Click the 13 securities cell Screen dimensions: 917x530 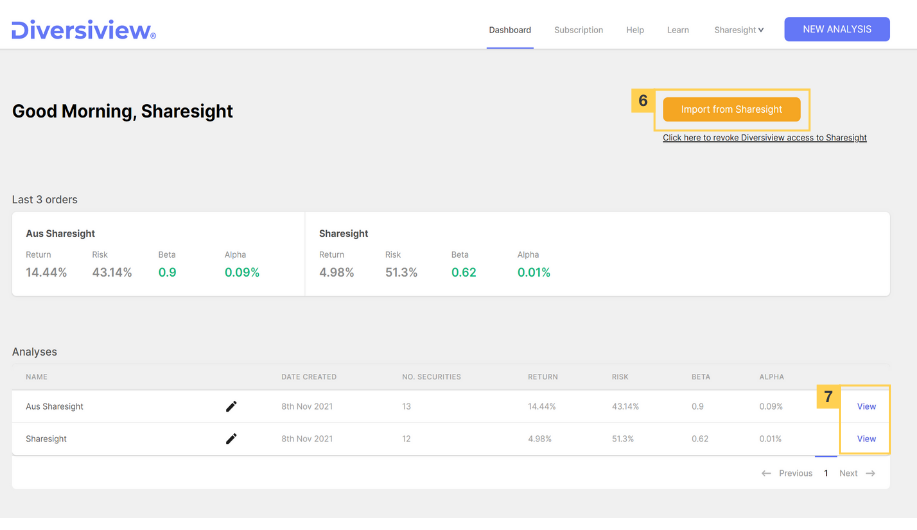(x=406, y=407)
